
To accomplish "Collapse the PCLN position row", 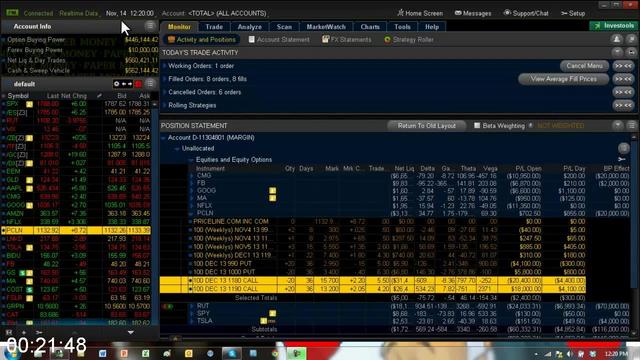I will pos(192,213).
